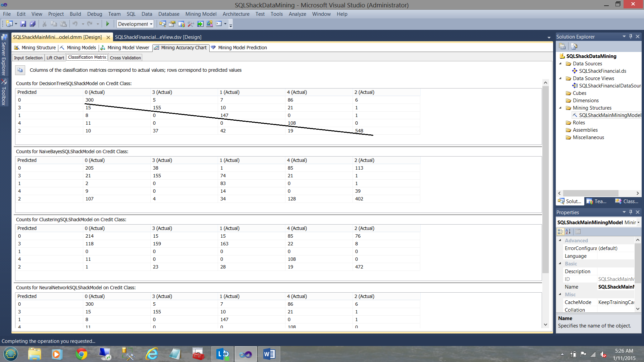This screenshot has width=644, height=362.
Task: Toggle Show All Files in Solution Explorer
Action: click(x=574, y=46)
